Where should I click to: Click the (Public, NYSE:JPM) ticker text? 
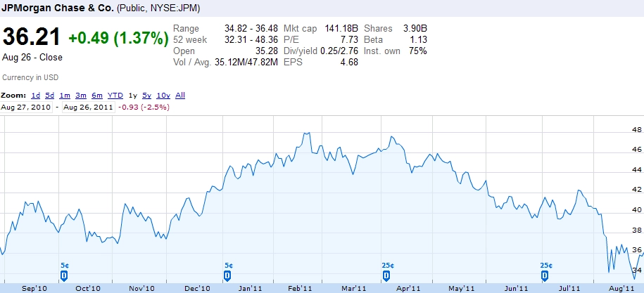pos(159,8)
